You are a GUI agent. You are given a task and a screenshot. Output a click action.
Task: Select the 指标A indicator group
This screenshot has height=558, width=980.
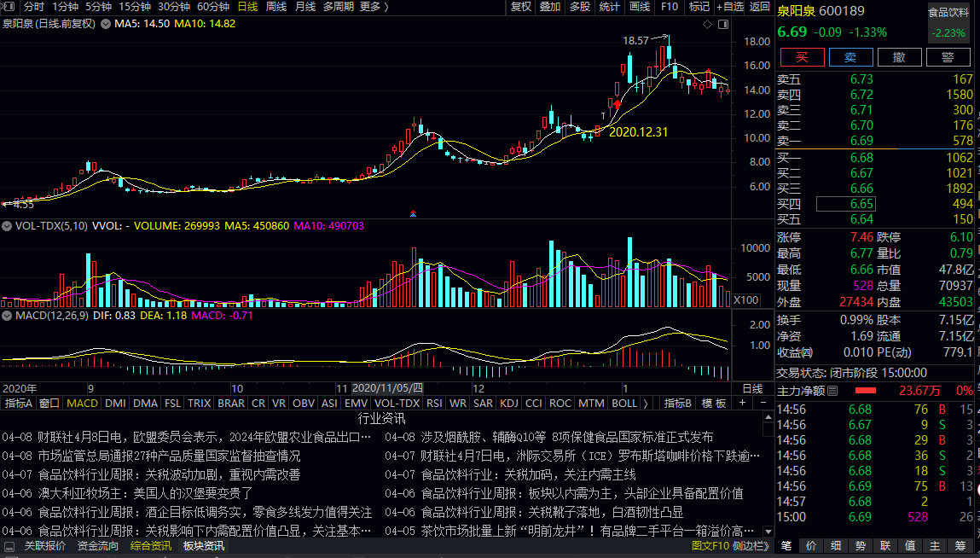coord(18,404)
